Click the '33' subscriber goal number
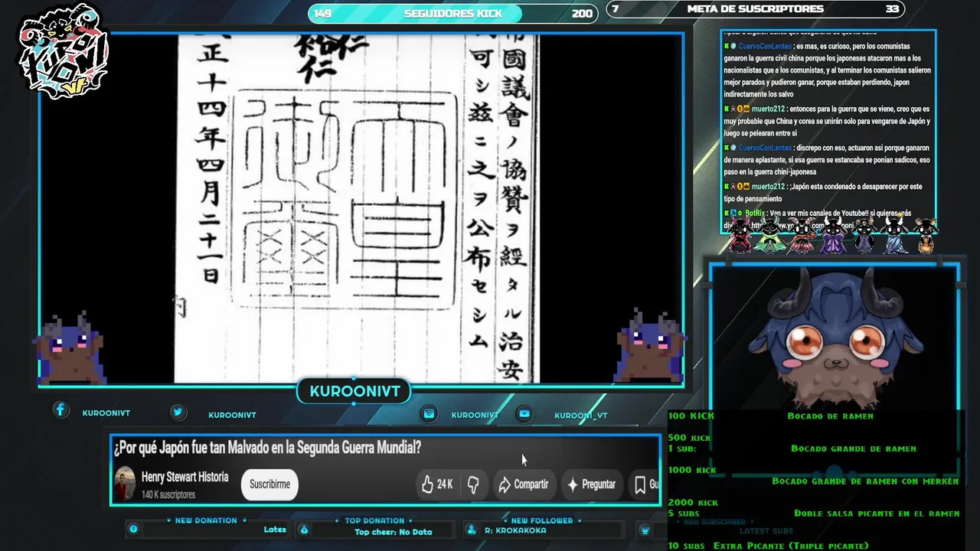Screen dimensions: 980x551 (892, 9)
